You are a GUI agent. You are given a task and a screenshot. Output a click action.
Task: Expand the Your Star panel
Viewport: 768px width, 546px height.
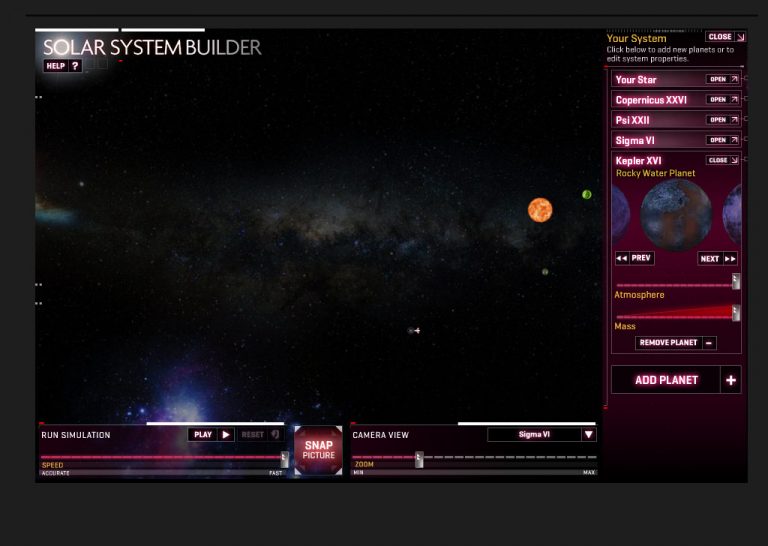click(x=722, y=79)
